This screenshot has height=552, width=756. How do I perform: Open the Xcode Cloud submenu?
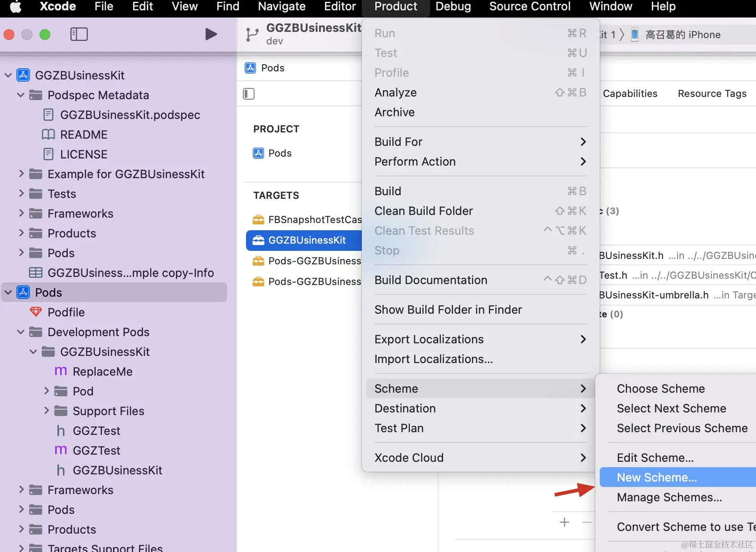[x=480, y=458]
